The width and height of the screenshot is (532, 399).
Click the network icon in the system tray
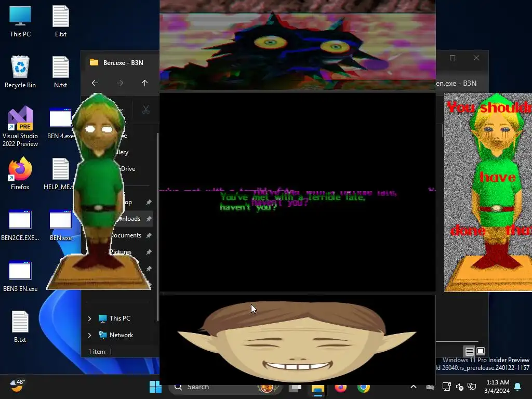[446, 387]
